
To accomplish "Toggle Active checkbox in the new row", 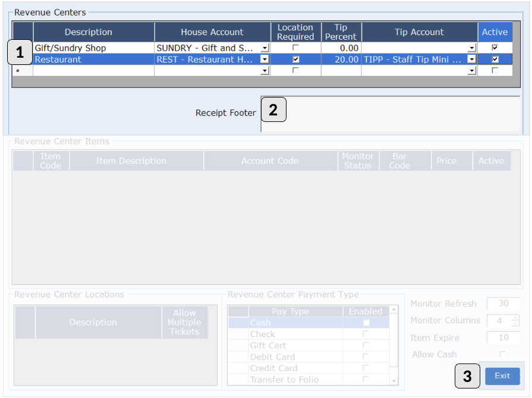I will pos(495,71).
